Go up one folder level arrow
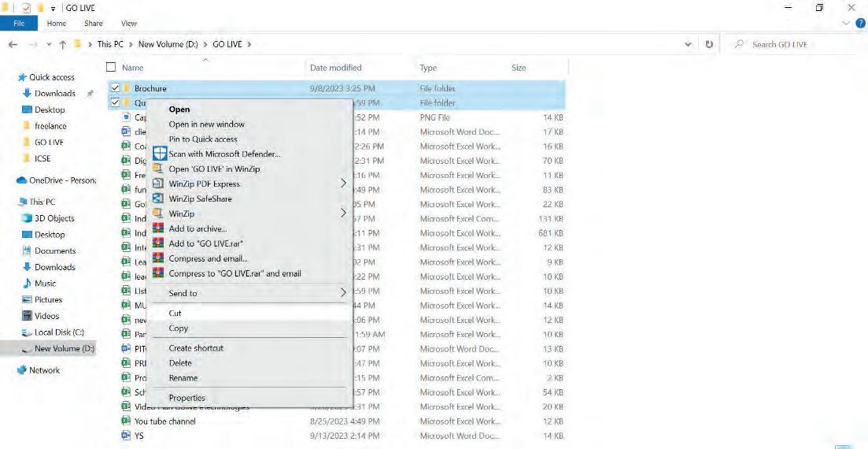868x449 pixels. point(62,45)
